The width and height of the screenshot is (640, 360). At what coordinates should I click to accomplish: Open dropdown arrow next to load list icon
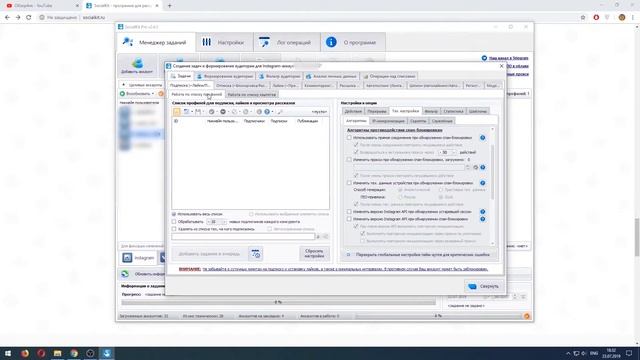pos(192,111)
